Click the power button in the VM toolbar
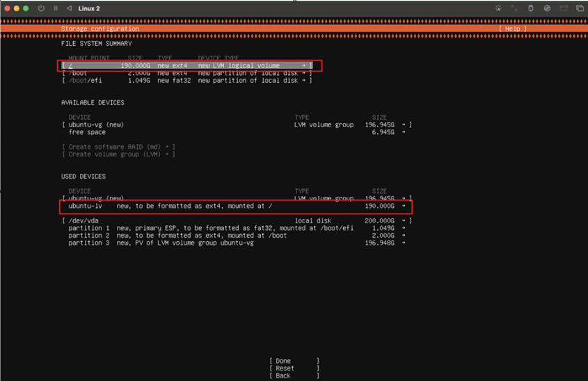The image size is (588, 381). [x=41, y=8]
